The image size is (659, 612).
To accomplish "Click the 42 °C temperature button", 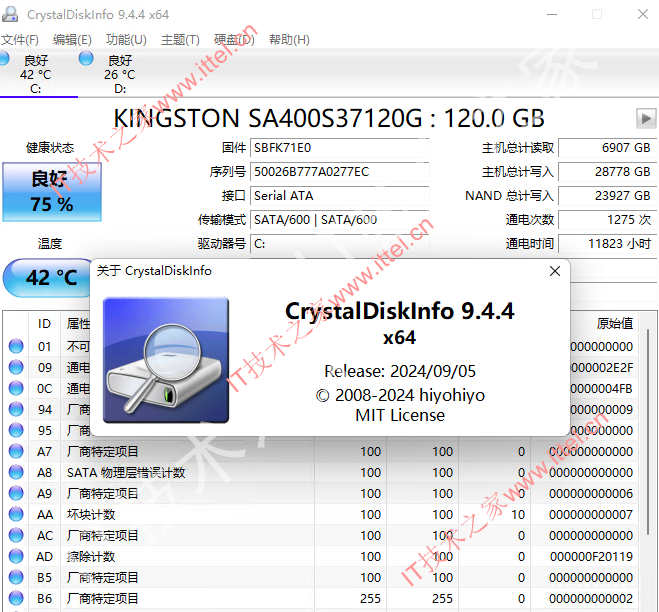I will tap(49, 277).
